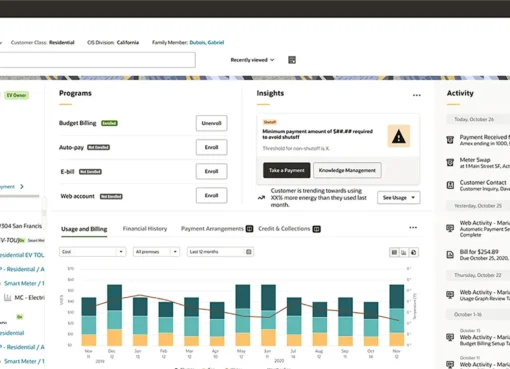Click the trending arrow usage icon
Image resolution: width=510 pixels, height=369 pixels.
tap(261, 198)
